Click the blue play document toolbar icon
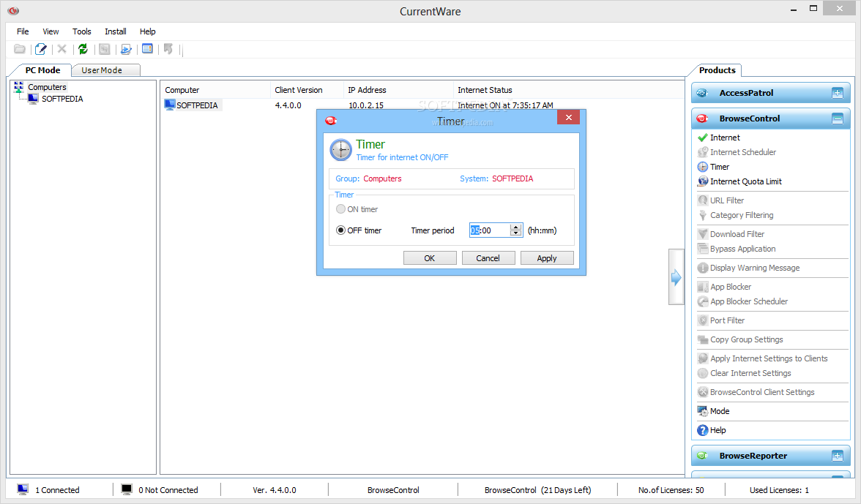 pos(126,49)
